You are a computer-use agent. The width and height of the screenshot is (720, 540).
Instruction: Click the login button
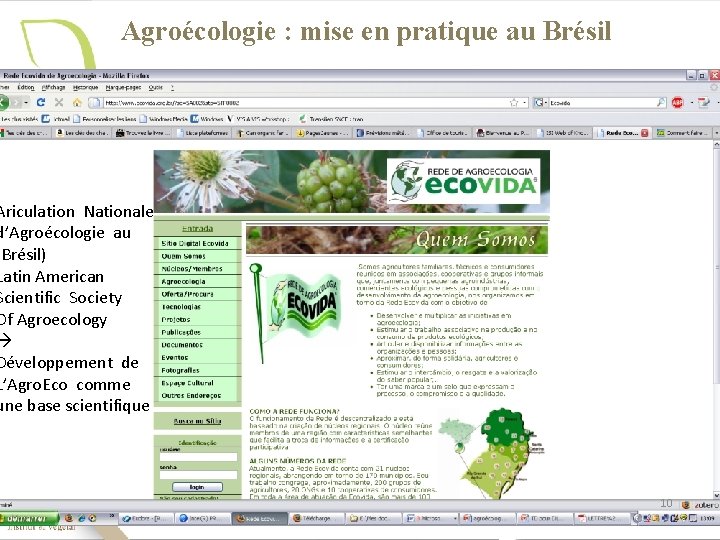[x=197, y=487]
